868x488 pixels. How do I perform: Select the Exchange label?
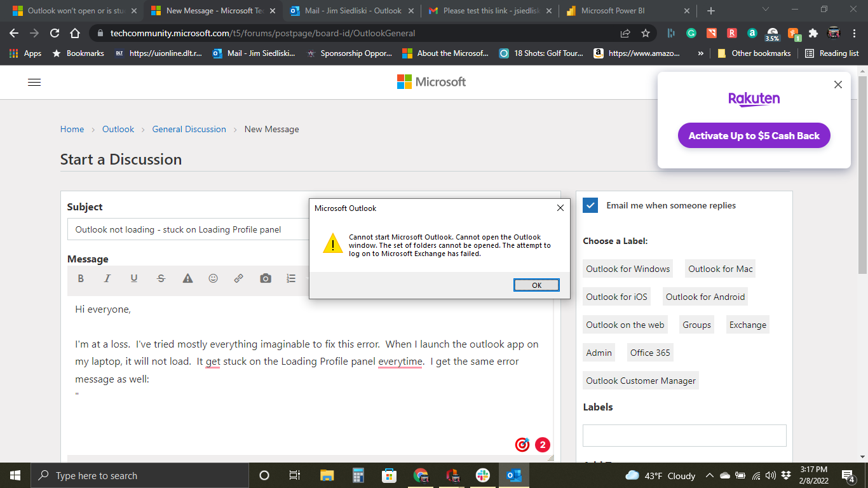748,325
